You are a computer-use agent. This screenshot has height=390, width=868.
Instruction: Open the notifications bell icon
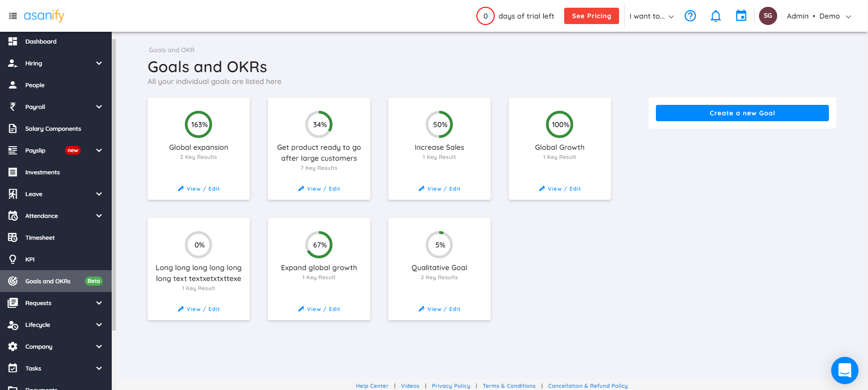(715, 16)
